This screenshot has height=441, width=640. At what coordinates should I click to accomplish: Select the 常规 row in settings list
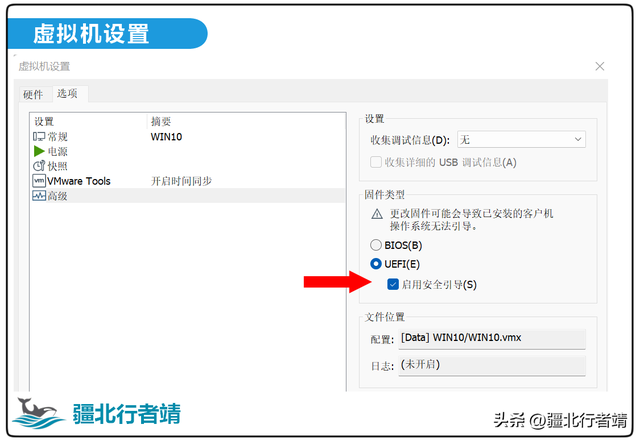point(188,136)
